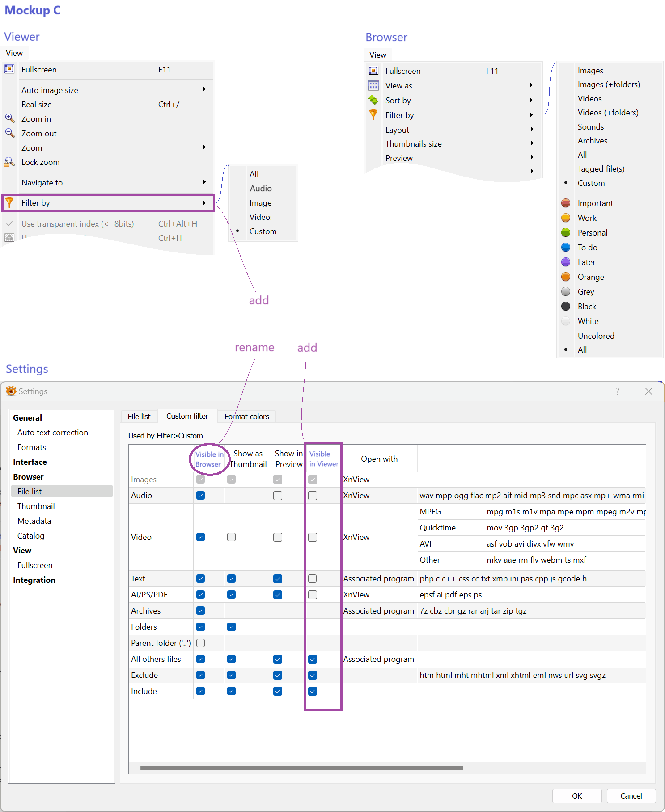This screenshot has height=812, width=665.
Task: Click the Browser Sort by icon
Action: (x=373, y=100)
